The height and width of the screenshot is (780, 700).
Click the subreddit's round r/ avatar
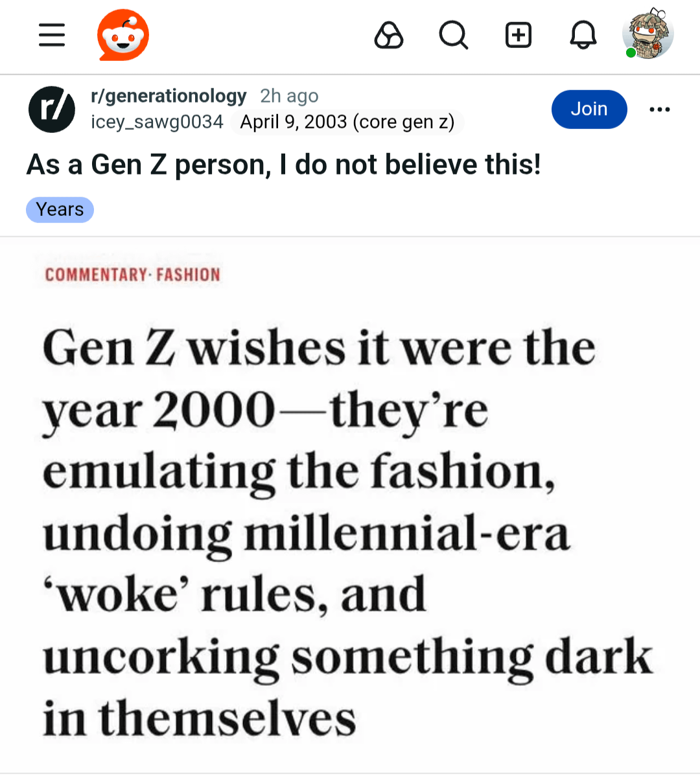tap(52, 109)
